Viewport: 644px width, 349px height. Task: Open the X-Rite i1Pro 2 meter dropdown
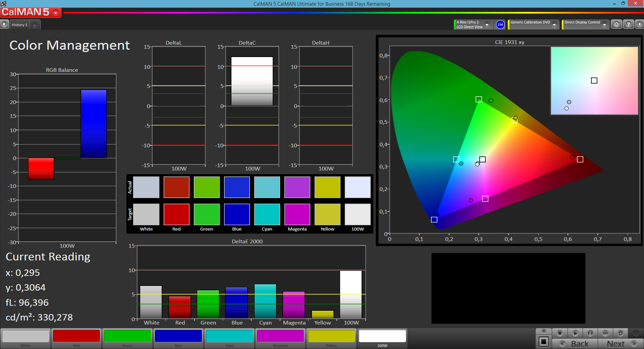click(487, 25)
